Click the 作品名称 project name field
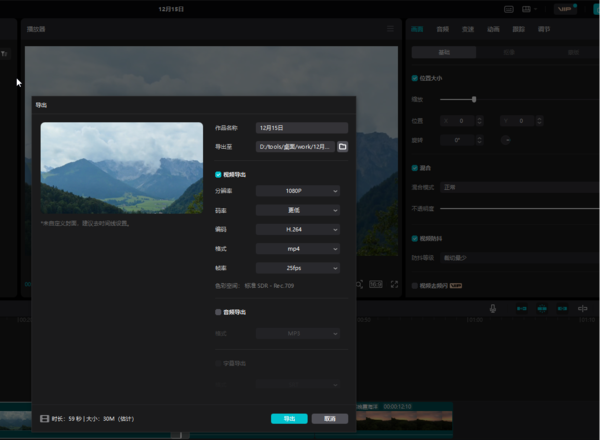 [301, 128]
